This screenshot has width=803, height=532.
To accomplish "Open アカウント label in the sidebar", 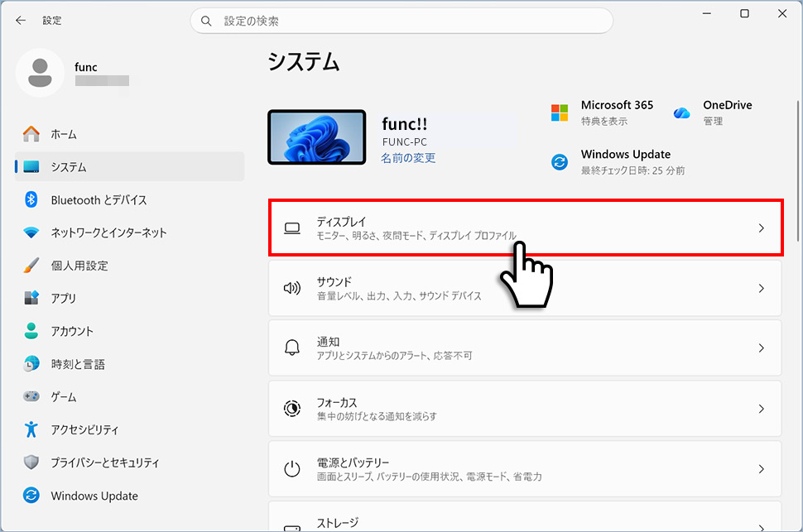I will [72, 331].
